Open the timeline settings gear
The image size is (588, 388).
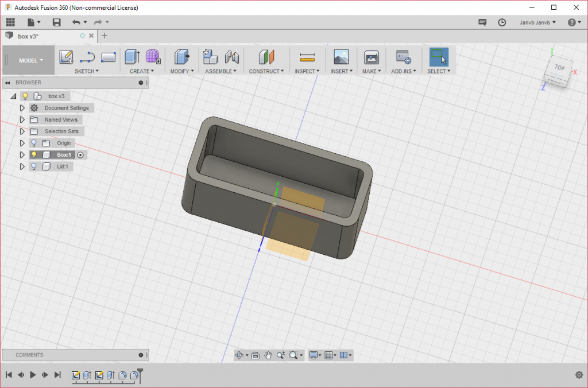tap(579, 374)
